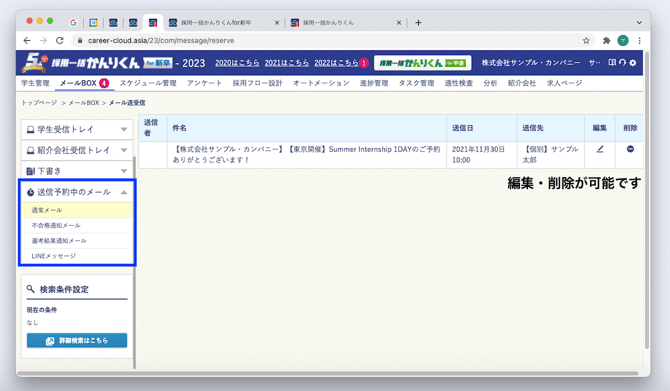
Task: Open the 学生管理 menu
Action: pos(35,83)
